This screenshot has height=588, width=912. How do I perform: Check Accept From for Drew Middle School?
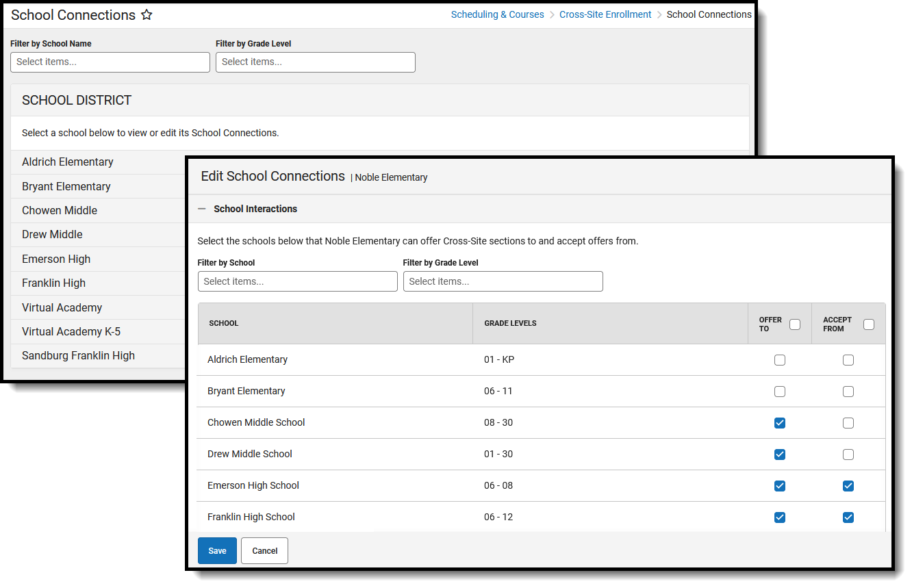pos(848,455)
